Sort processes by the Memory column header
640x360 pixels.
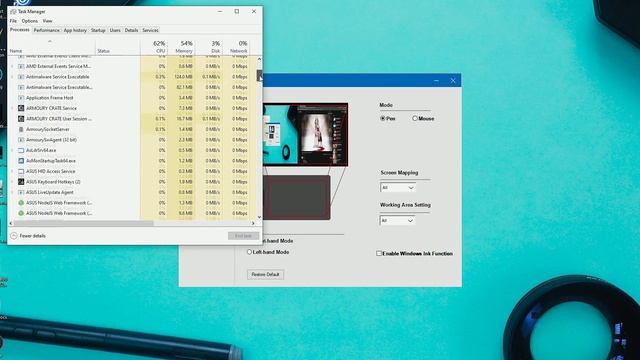(181, 47)
